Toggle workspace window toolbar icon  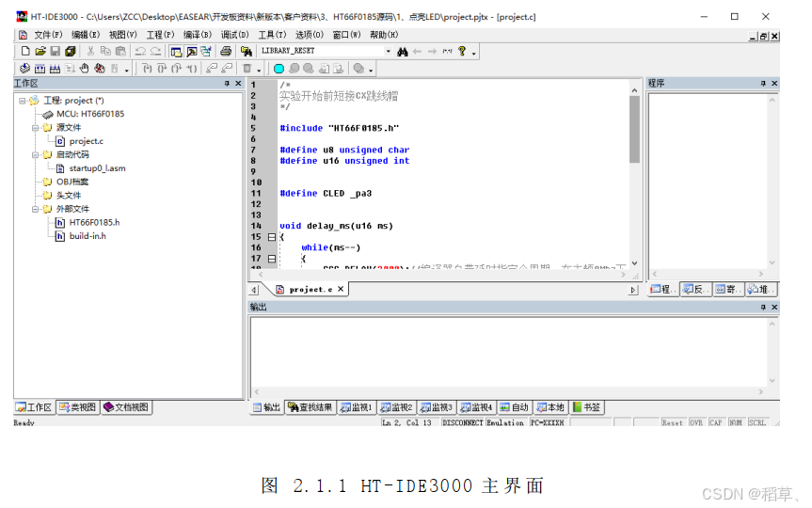click(x=176, y=51)
